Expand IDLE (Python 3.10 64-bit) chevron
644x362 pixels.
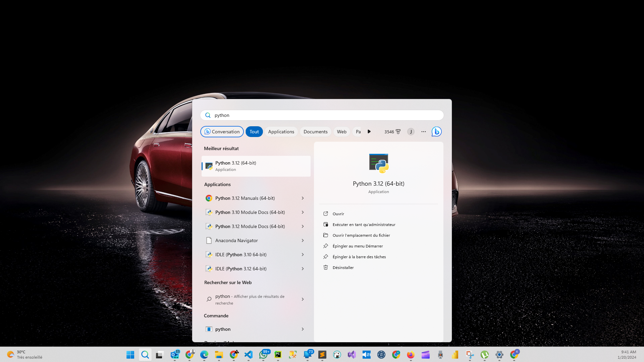click(x=303, y=255)
